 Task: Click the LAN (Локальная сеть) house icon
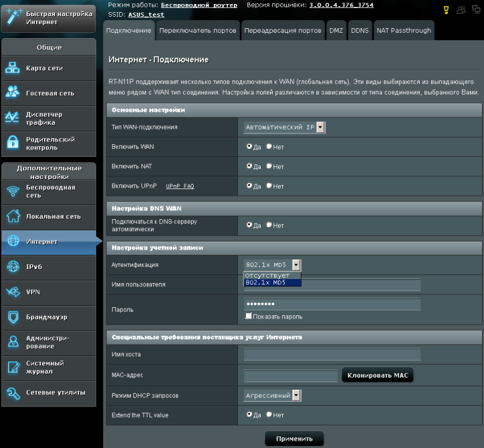(x=13, y=216)
